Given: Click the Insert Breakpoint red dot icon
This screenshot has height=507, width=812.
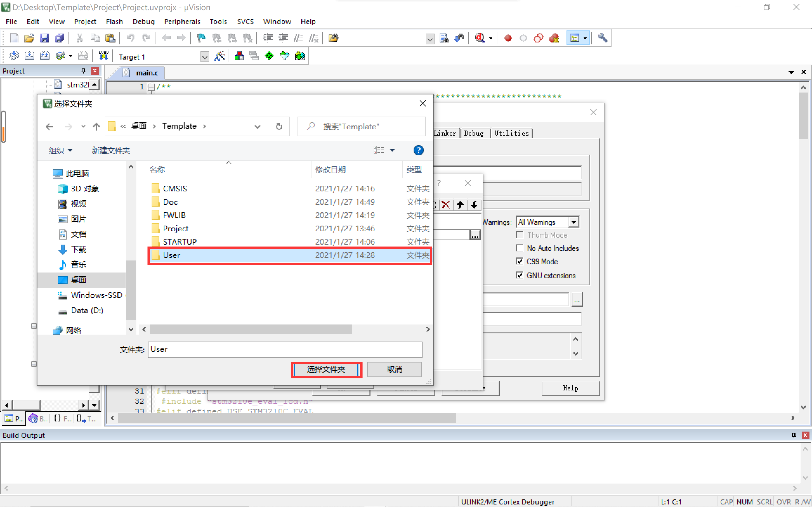Looking at the screenshot, I should point(508,38).
